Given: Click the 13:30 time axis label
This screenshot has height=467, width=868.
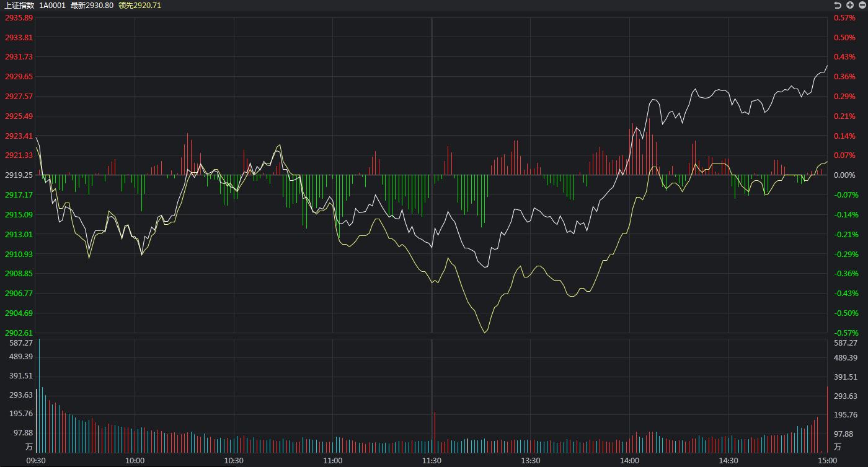Looking at the screenshot, I should pos(531,460).
